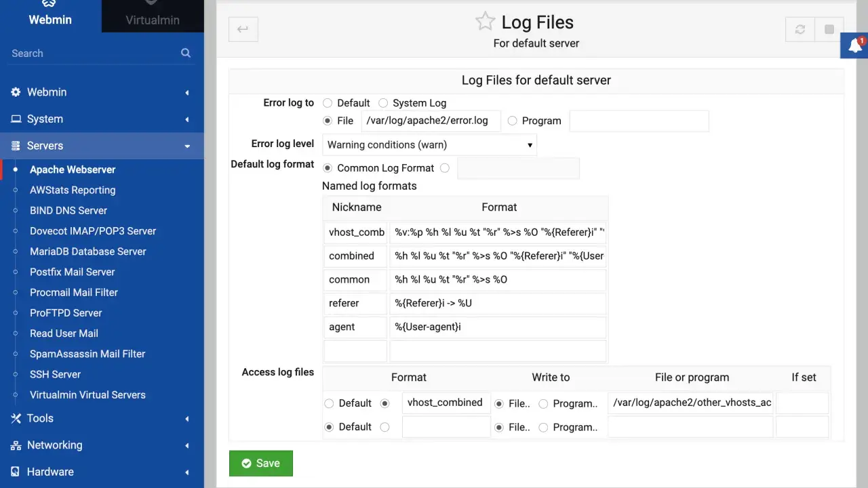Click the referer format string field

498,304
